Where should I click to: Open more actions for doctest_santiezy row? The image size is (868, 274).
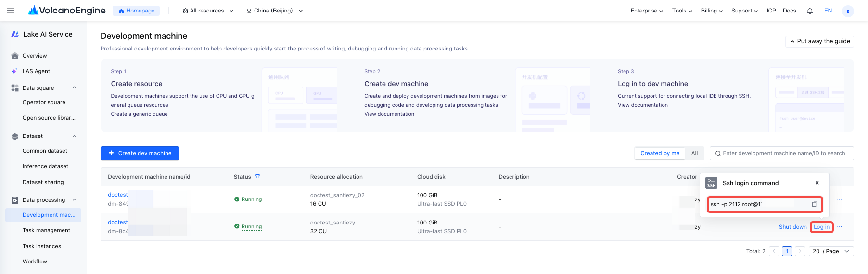[840, 227]
